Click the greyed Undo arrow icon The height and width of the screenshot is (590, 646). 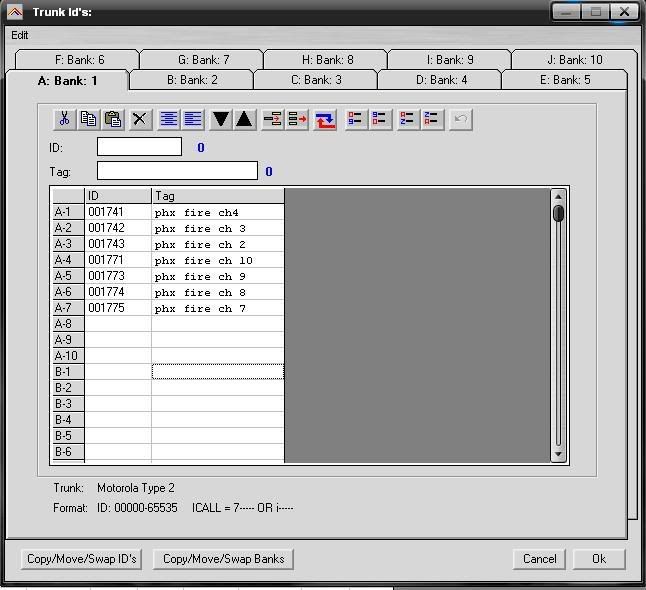[x=460, y=119]
